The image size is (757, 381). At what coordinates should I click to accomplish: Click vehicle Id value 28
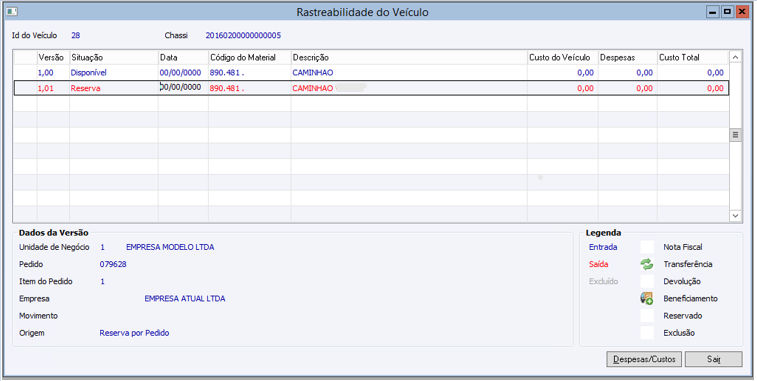75,35
